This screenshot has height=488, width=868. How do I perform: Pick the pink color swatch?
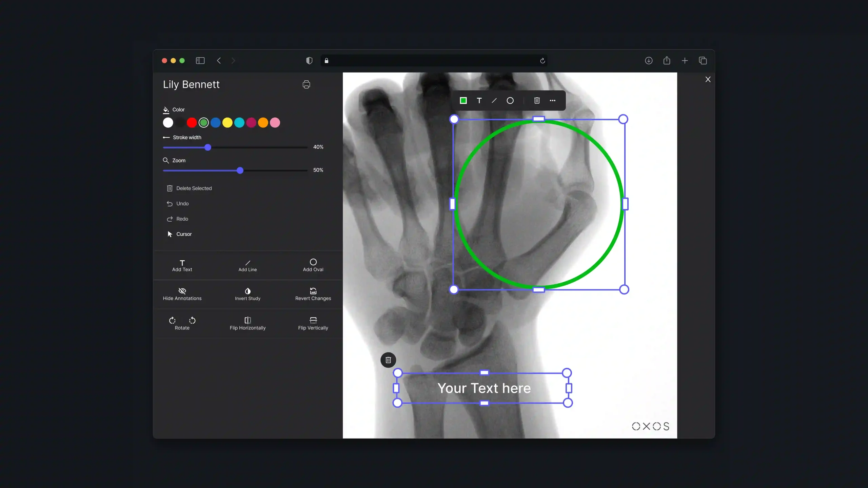coord(275,123)
